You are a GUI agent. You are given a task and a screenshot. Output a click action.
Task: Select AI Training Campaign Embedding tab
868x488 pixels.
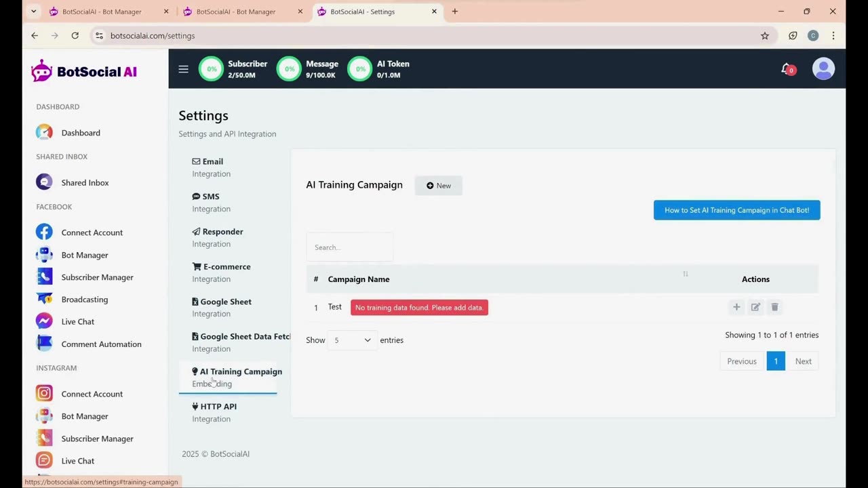[228, 378]
